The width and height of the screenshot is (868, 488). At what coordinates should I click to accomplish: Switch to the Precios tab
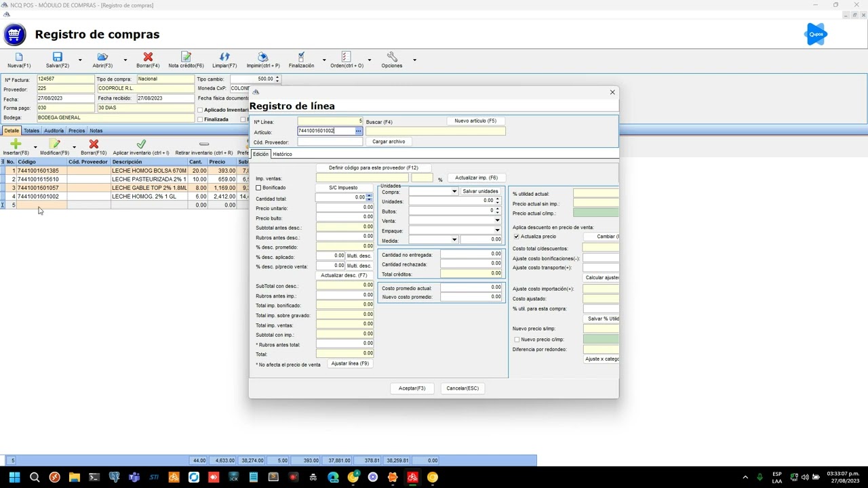click(x=77, y=131)
